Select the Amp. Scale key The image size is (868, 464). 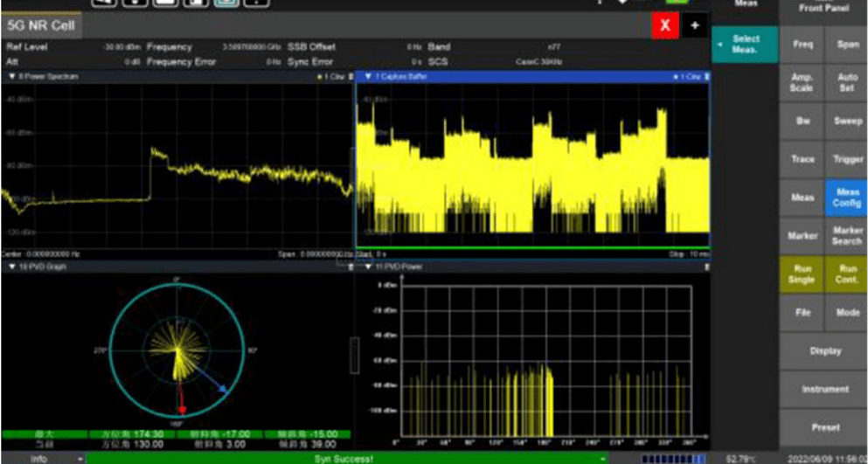click(x=802, y=83)
